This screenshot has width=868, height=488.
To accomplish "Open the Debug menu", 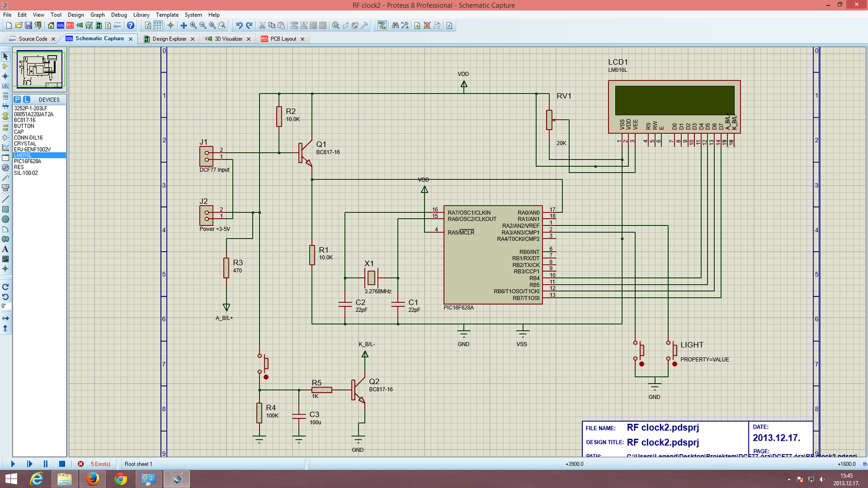I will (x=119, y=15).
